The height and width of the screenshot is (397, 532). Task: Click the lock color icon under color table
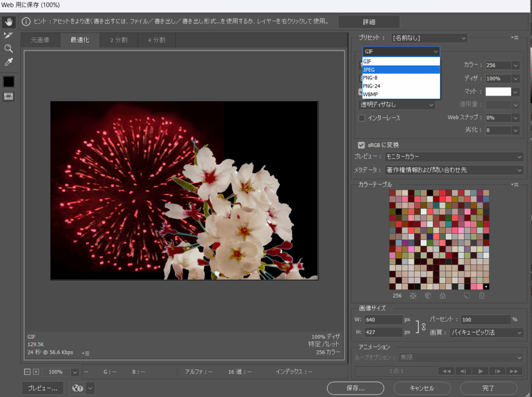(442, 296)
